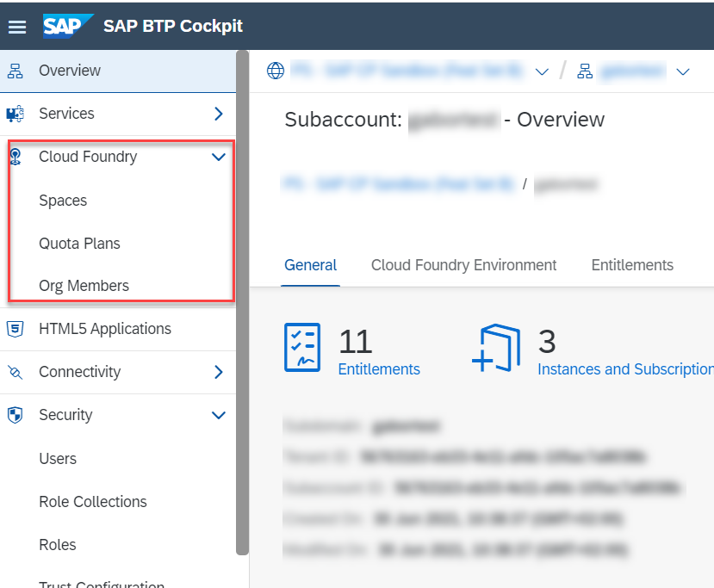Screen dimensions: 714x588
Task: Switch to the Cloud Foundry Environment tab
Action: tap(463, 265)
